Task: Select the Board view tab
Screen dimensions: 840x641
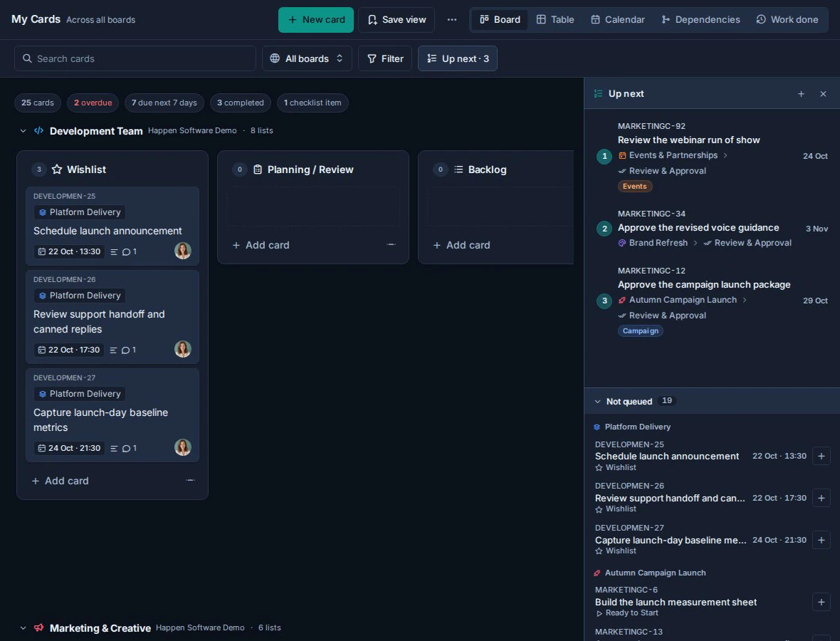Action: pos(500,20)
